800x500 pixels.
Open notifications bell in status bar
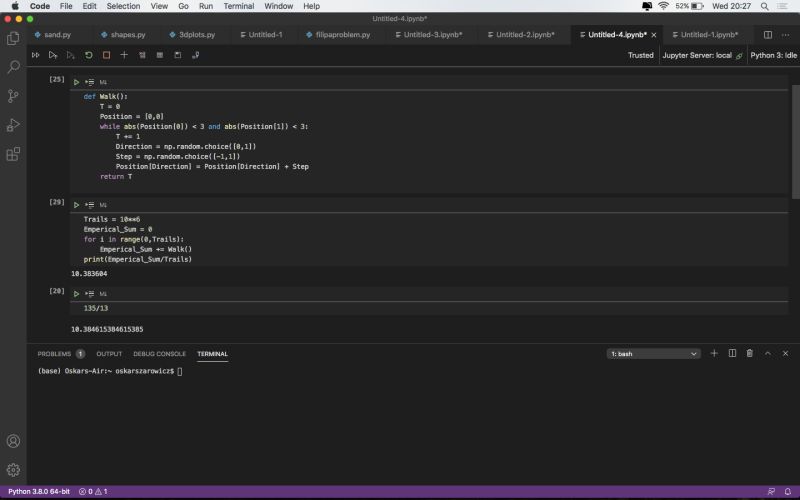[x=787, y=491]
